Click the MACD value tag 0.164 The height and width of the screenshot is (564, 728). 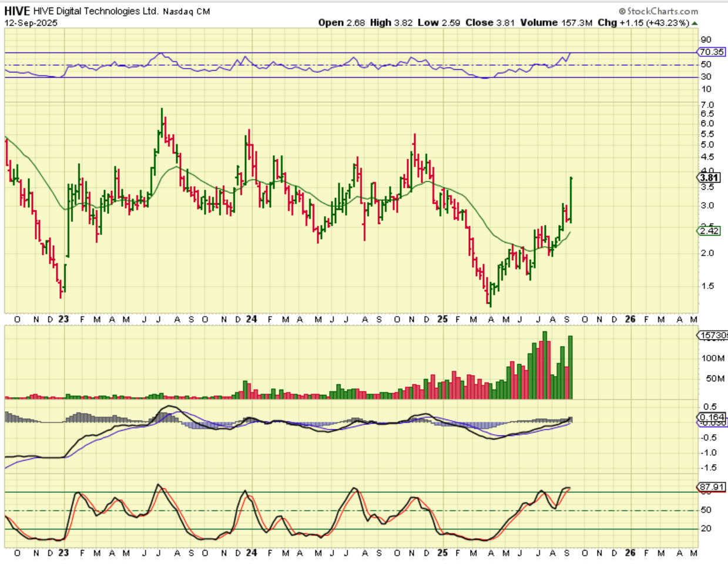pos(712,417)
